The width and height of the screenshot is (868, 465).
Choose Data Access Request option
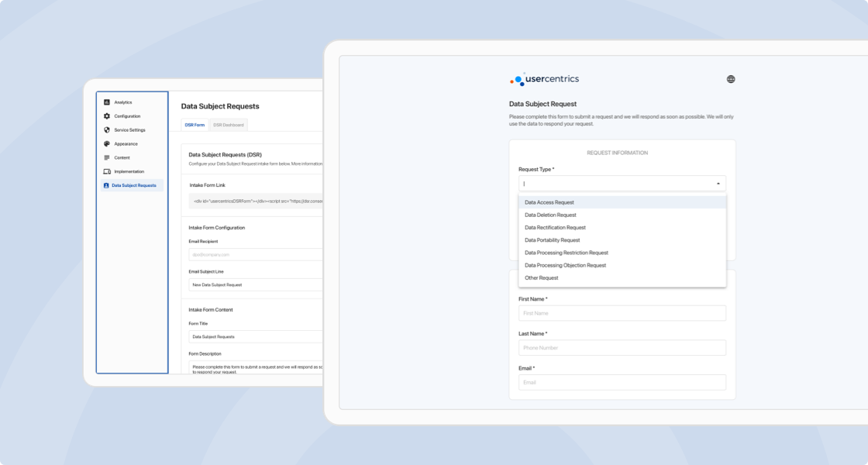click(622, 202)
